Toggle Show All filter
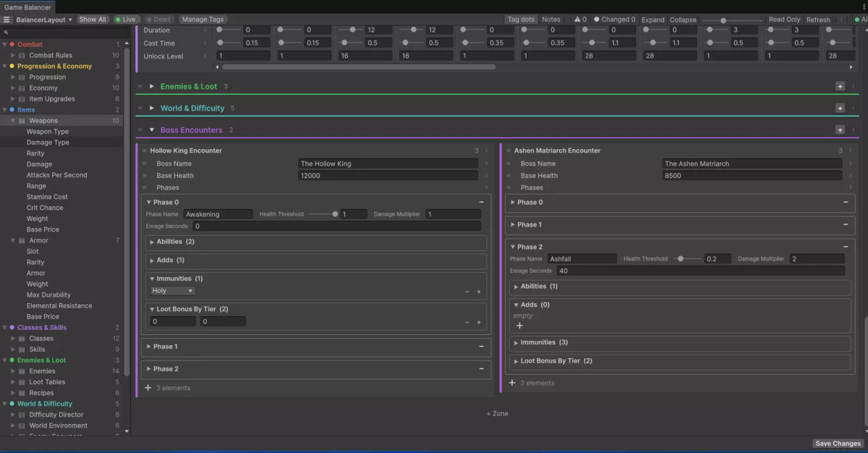This screenshot has width=868, height=453. [93, 20]
